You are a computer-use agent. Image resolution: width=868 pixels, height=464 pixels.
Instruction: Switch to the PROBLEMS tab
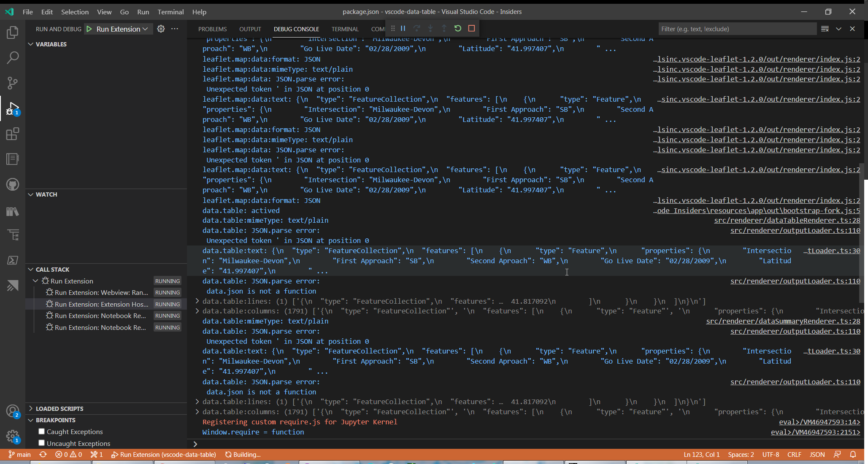coord(212,29)
